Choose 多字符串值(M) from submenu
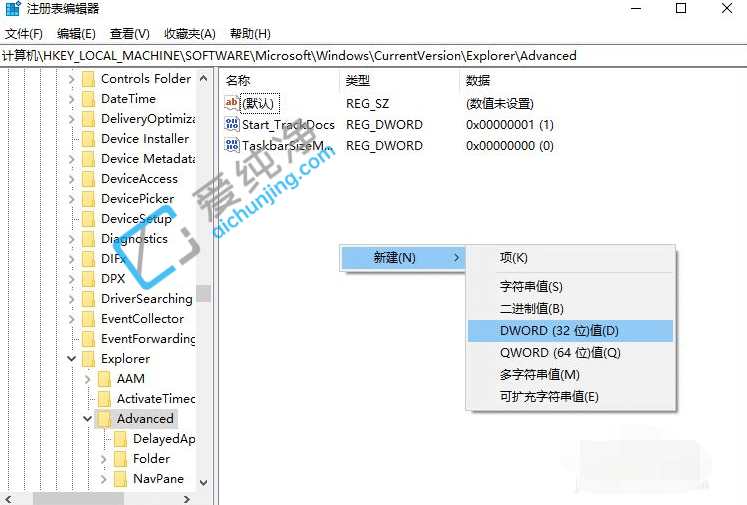Screen dimensions: 747x505 [570, 374]
